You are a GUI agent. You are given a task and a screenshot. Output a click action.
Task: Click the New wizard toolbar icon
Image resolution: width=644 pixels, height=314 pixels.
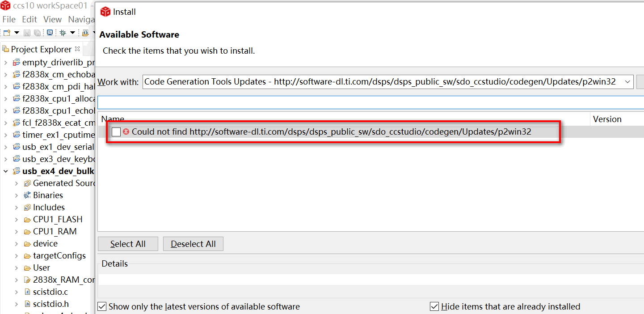(x=7, y=33)
